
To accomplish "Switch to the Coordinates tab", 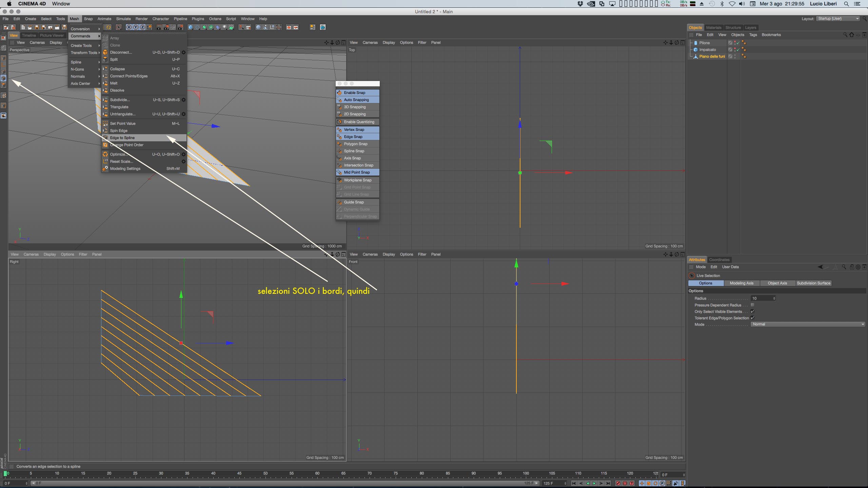I will 719,260.
